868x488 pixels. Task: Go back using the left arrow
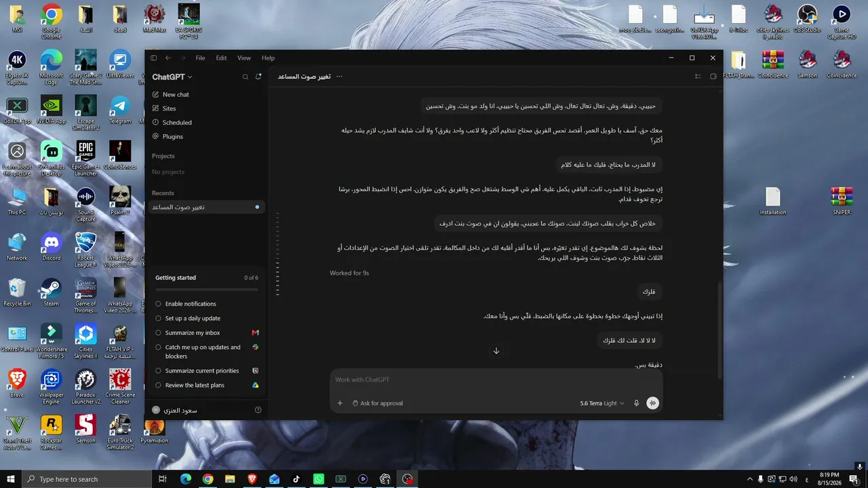click(x=168, y=58)
